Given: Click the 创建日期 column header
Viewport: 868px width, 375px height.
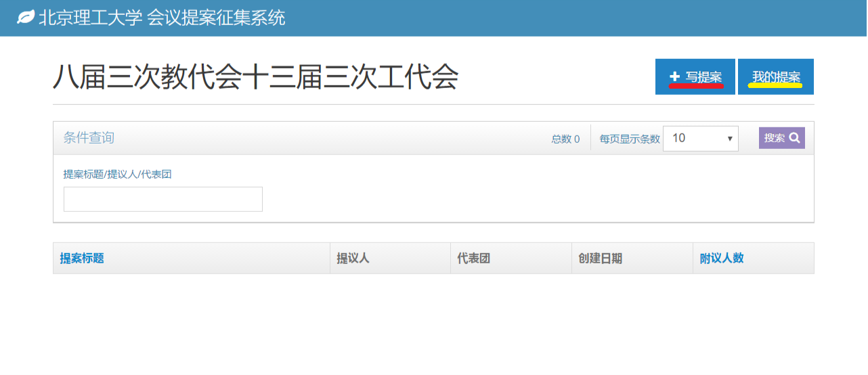Looking at the screenshot, I should tap(600, 258).
